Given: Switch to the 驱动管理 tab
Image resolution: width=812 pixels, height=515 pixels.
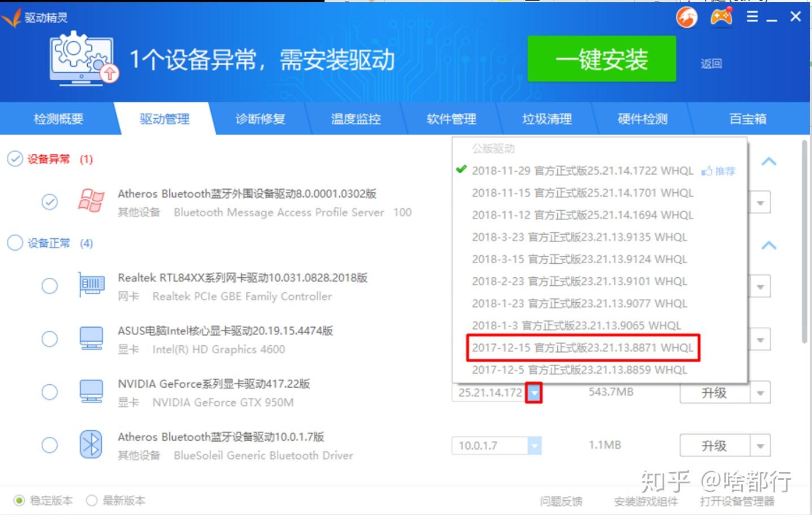Looking at the screenshot, I should [165, 119].
